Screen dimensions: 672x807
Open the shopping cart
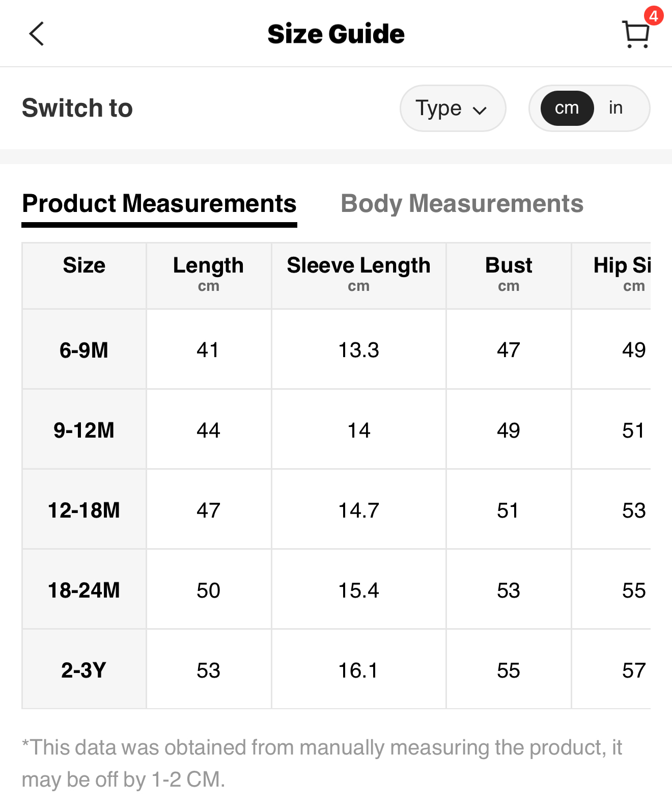[635, 35]
